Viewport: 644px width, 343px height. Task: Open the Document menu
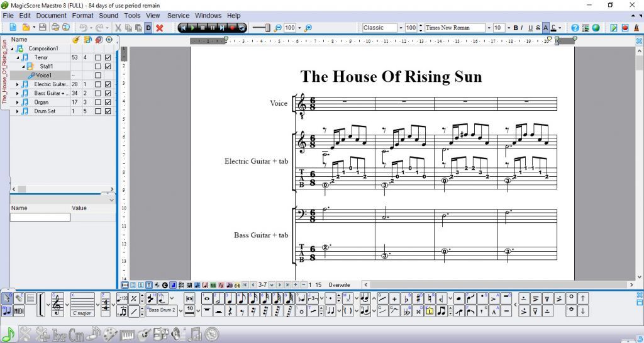coord(52,16)
